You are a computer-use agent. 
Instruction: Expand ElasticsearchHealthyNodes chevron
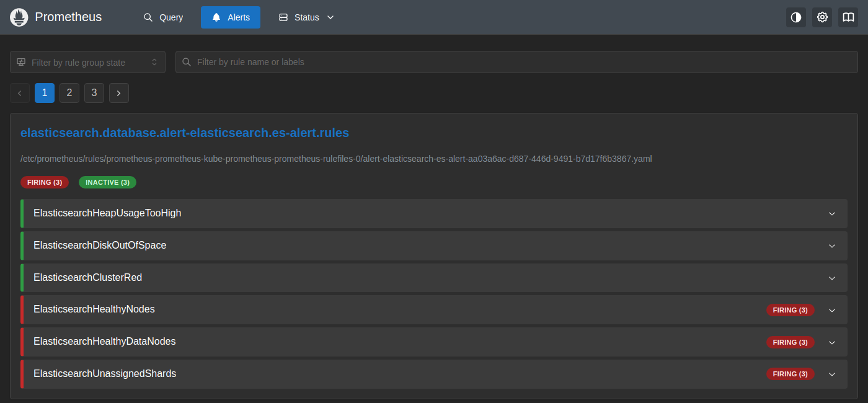point(832,310)
